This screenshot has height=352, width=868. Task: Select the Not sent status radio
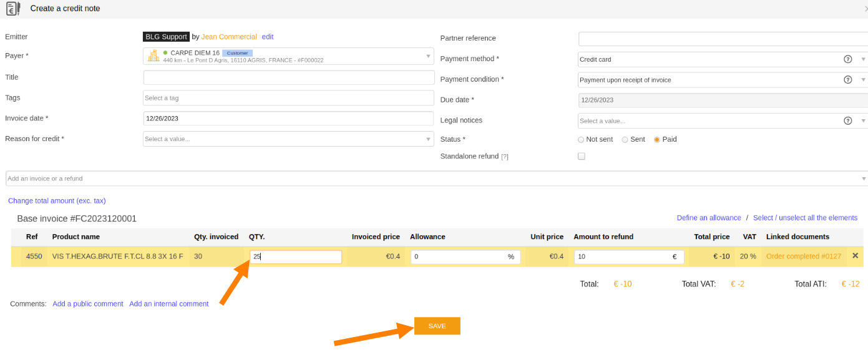point(581,140)
